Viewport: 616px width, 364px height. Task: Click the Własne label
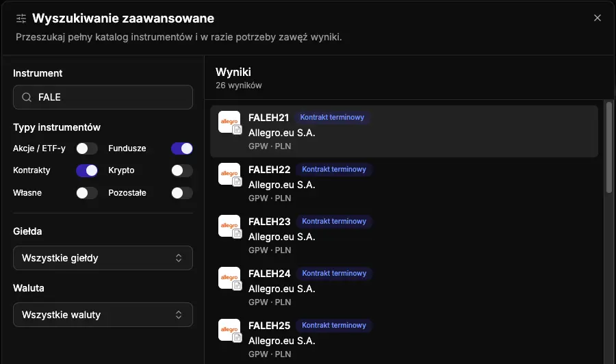tap(27, 193)
